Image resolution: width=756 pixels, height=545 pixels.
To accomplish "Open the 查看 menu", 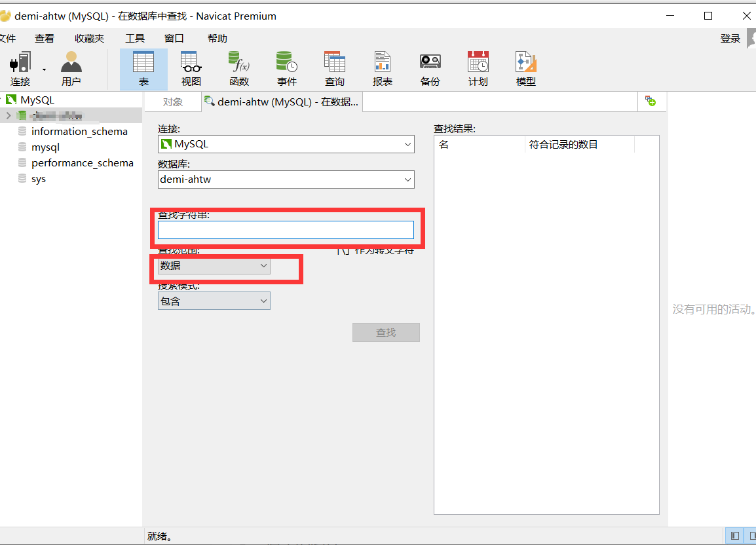I will click(45, 38).
